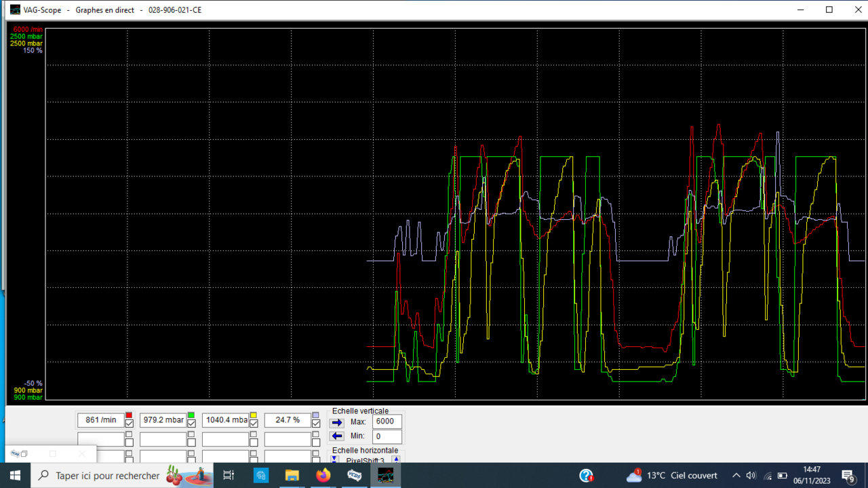Image resolution: width=868 pixels, height=488 pixels.
Task: Uncheck the green 979.2 mbar trace checkbox
Action: pyautogui.click(x=191, y=424)
